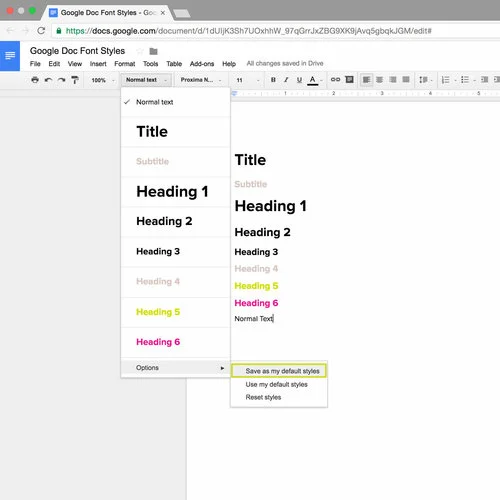
Task: Open the zoom 100% dropdown
Action: [x=103, y=80]
